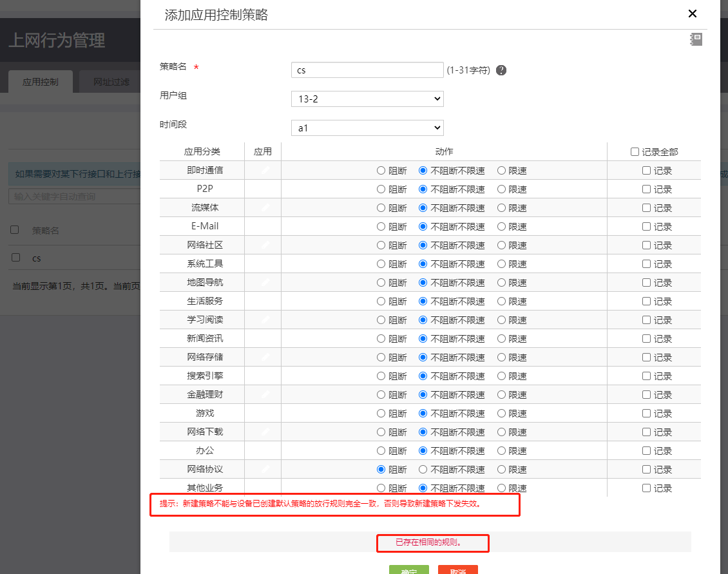Click the green 确定 button

coord(409,570)
